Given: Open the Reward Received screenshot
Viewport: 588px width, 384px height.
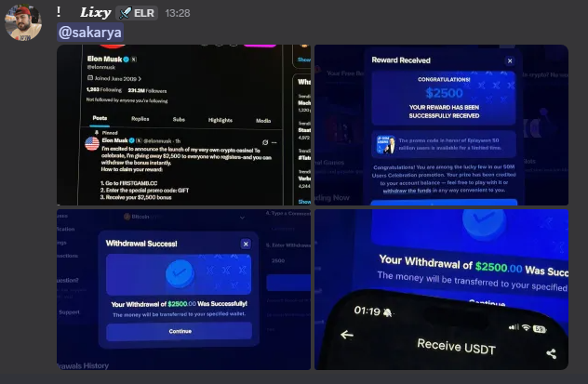Looking at the screenshot, I should [441, 126].
